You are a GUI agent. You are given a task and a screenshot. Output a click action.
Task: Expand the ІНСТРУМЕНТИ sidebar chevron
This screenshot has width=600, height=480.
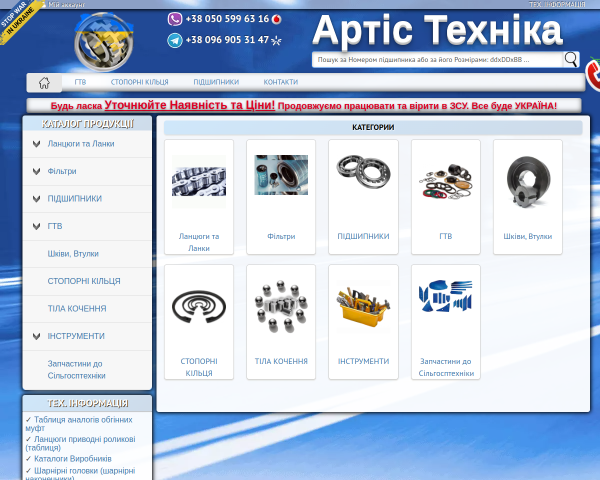tap(36, 336)
